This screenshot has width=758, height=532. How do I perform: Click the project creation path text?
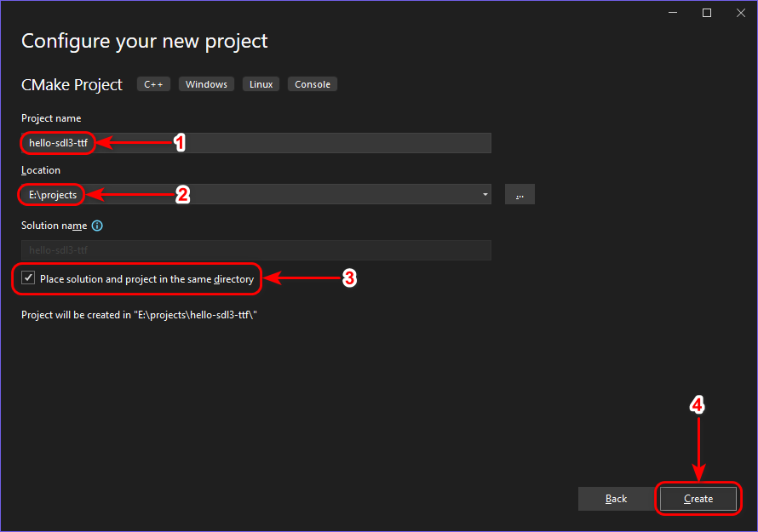tap(139, 314)
